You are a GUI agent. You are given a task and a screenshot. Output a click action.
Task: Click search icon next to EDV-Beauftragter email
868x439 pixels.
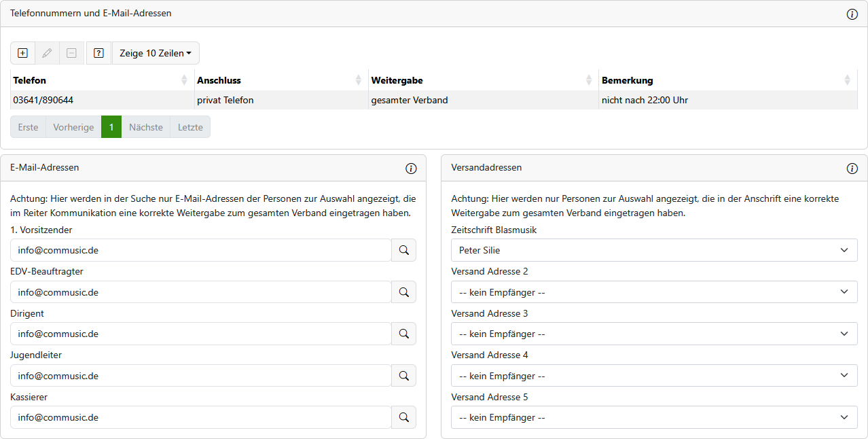[403, 292]
